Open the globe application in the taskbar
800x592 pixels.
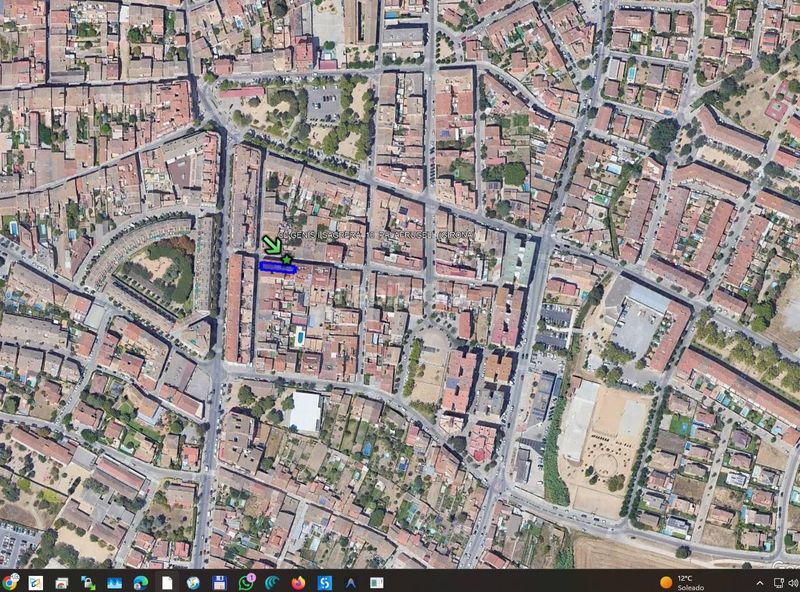coord(193,582)
